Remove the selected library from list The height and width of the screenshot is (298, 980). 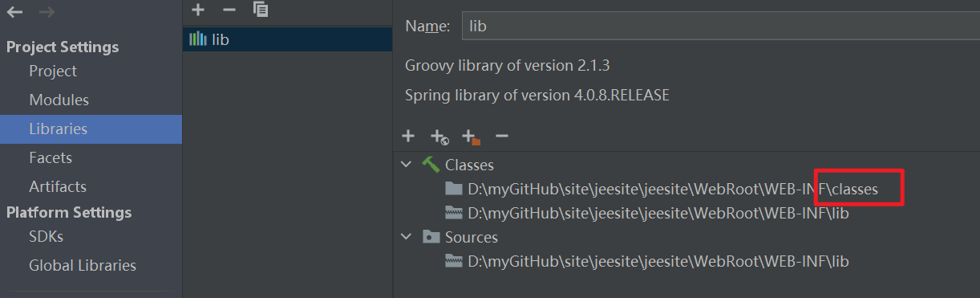pyautogui.click(x=229, y=10)
